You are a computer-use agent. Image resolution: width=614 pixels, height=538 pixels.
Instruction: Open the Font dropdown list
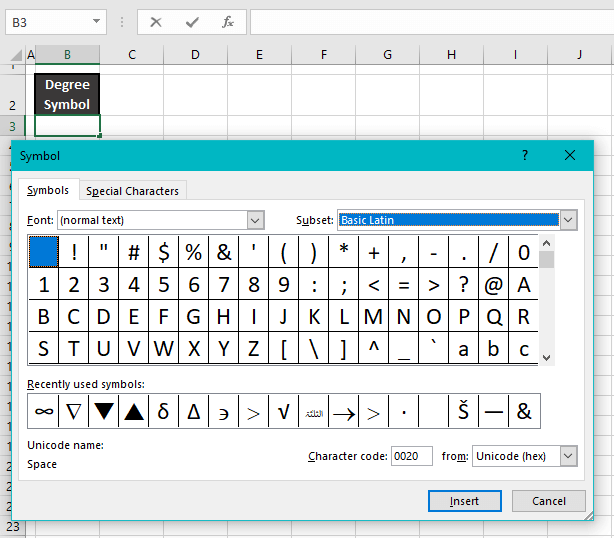pyautogui.click(x=255, y=220)
